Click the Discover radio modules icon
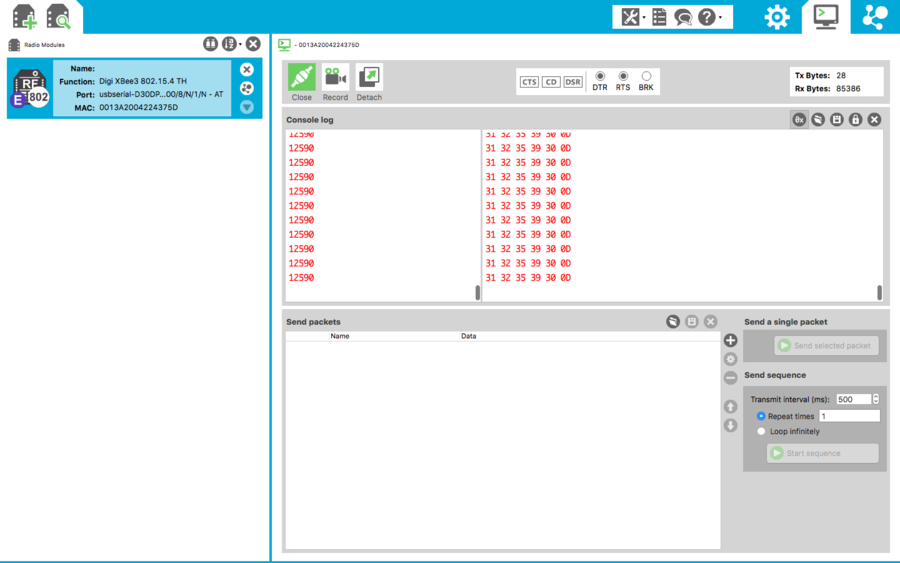Screen dimensions: 900x563 click(x=58, y=16)
